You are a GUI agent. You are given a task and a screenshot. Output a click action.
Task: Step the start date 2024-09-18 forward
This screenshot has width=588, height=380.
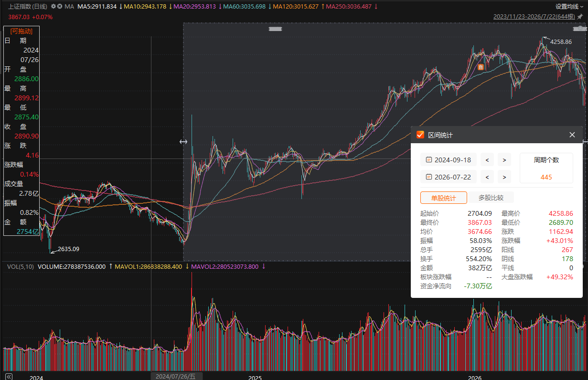pyautogui.click(x=504, y=160)
